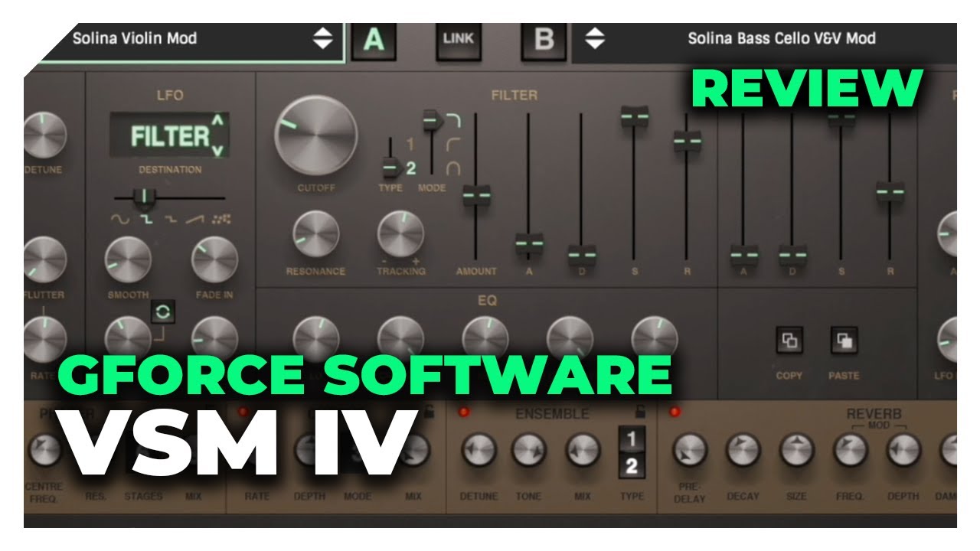Select the random dots LFO waveform icon
Viewport: 980px width, 551px height.
click(222, 219)
